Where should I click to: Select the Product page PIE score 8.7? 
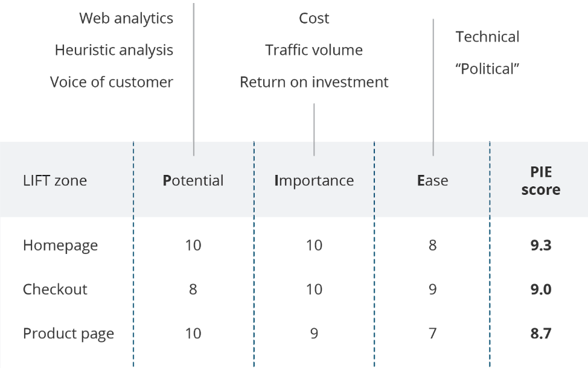tap(541, 334)
